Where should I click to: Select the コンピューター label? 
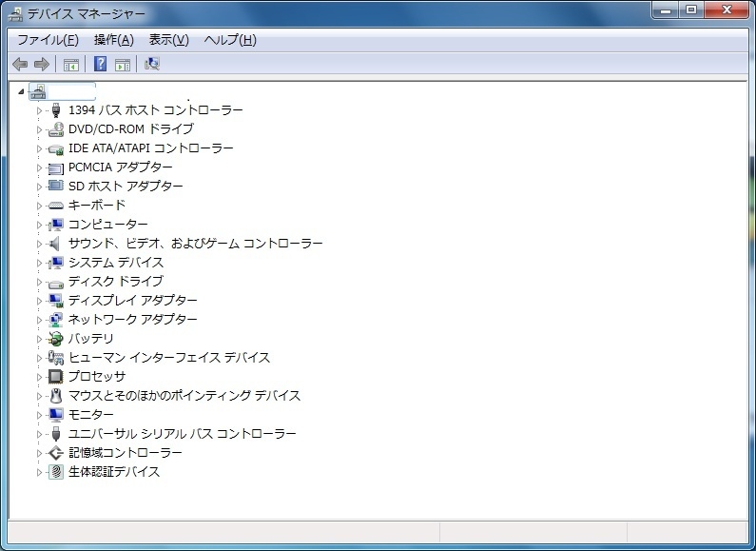tap(108, 225)
